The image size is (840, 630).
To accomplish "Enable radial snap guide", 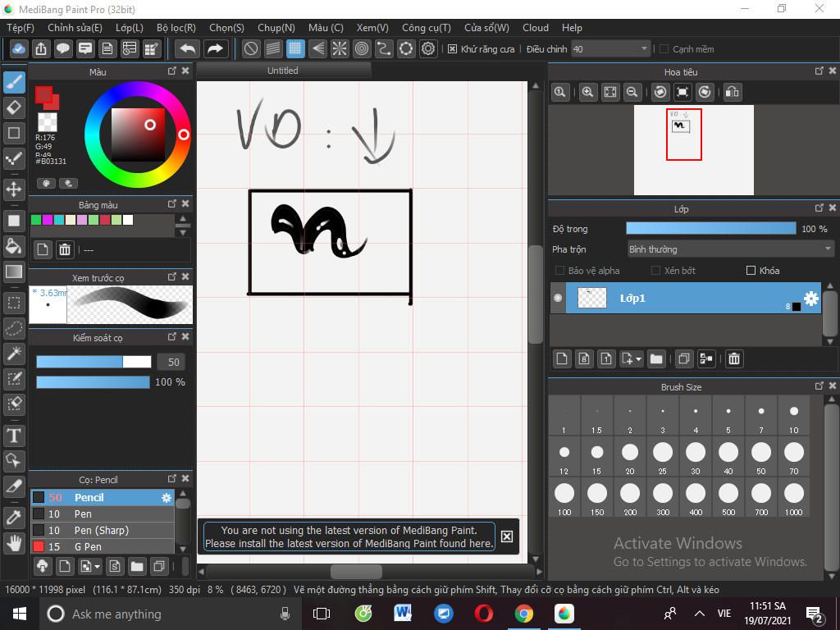I will coord(340,48).
